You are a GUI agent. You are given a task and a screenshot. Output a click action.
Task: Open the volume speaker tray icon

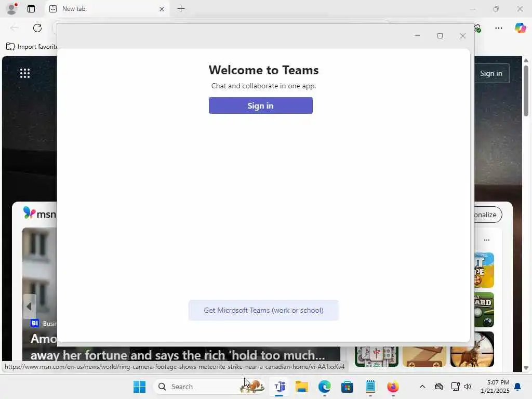(468, 387)
